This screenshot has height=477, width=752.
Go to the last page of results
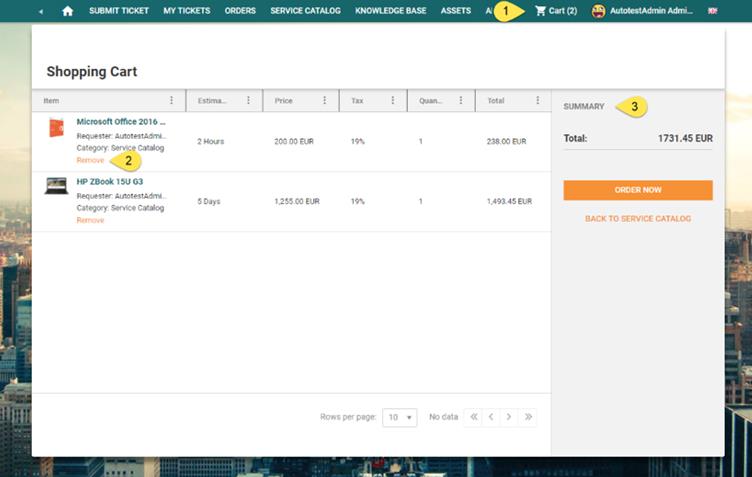pos(528,417)
